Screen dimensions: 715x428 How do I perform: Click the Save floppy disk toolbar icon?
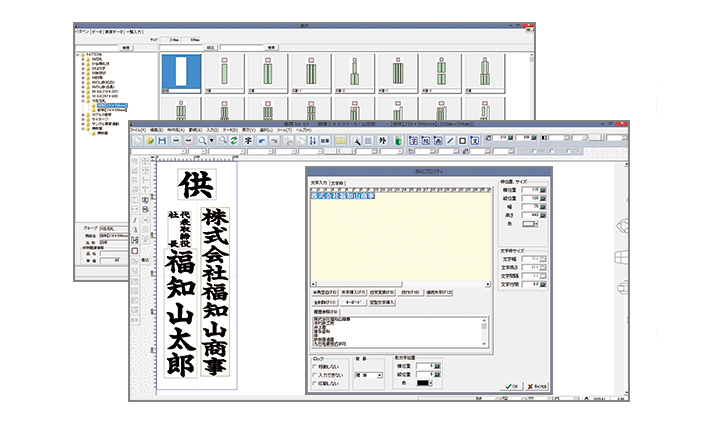[162, 141]
